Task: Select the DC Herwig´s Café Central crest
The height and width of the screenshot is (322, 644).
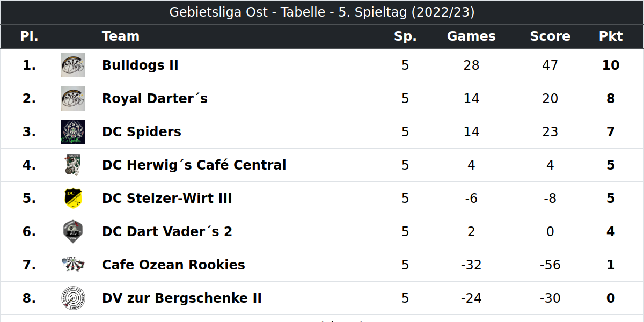Action: click(x=73, y=165)
